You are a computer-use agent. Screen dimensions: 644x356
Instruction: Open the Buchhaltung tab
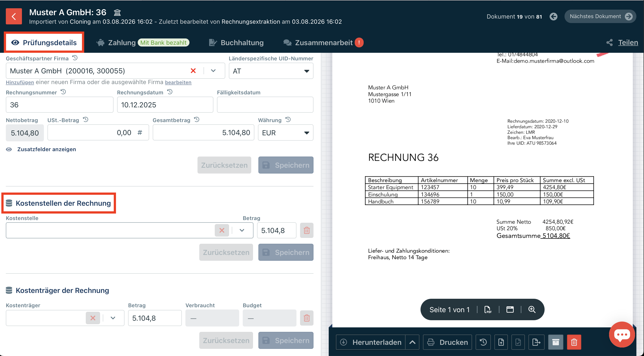click(x=236, y=42)
